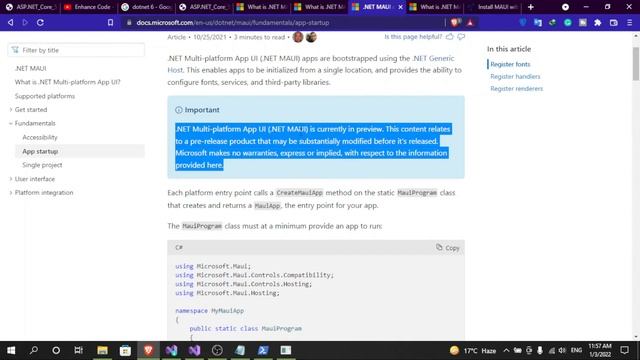Click the first contributor avatar

pos(298,37)
